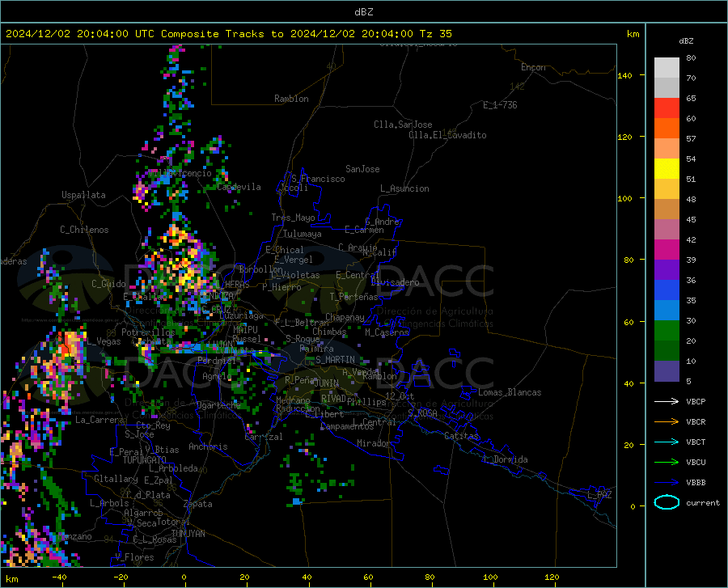Viewport: 728px width, 588px height.
Task: Select the red 60 dBZ color swatch
Action: (x=667, y=108)
